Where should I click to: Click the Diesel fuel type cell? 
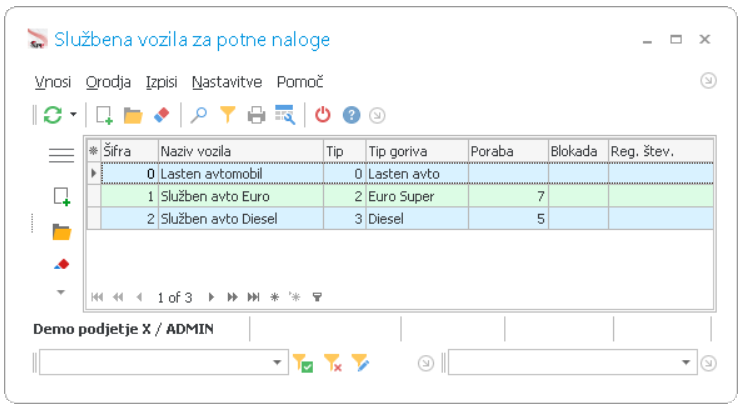(x=417, y=219)
